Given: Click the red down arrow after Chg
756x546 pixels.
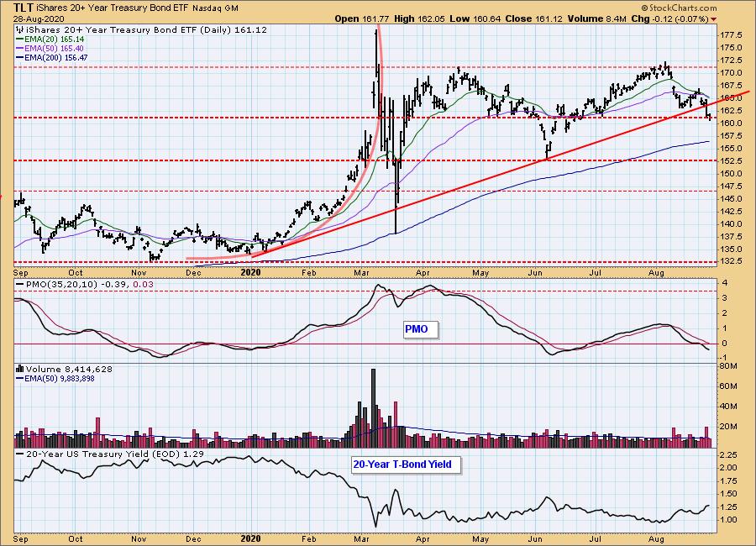Looking at the screenshot, I should (x=713, y=19).
